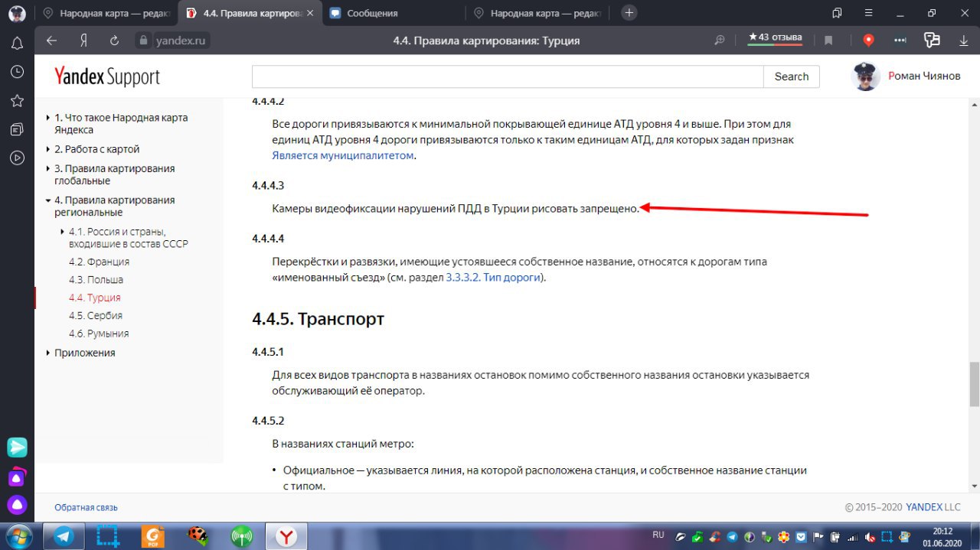Switch to the last Народная карта tab

pyautogui.click(x=538, y=13)
